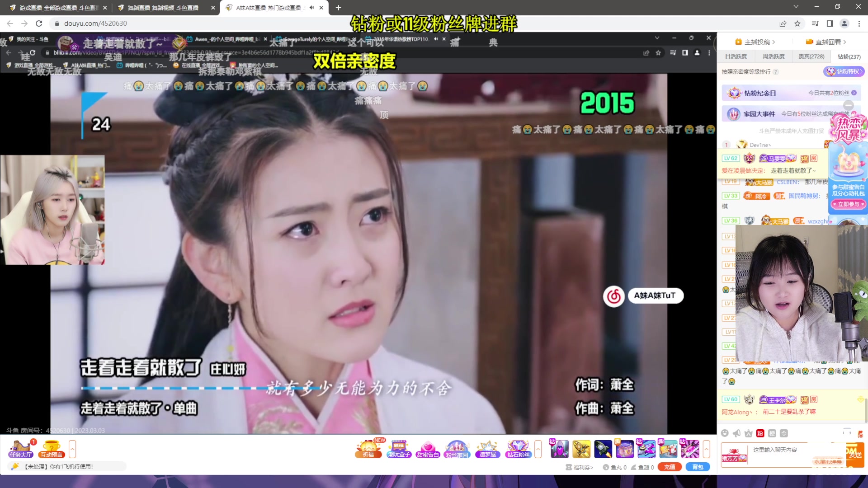Click the chat message input field
Viewport: 868px width, 488px height.
[x=797, y=455]
